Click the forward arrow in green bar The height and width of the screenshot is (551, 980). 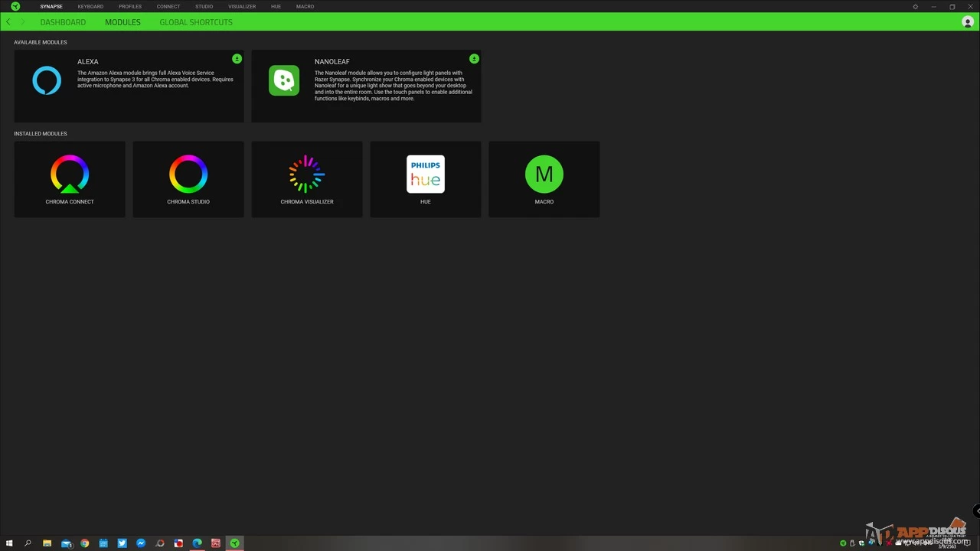coord(22,22)
